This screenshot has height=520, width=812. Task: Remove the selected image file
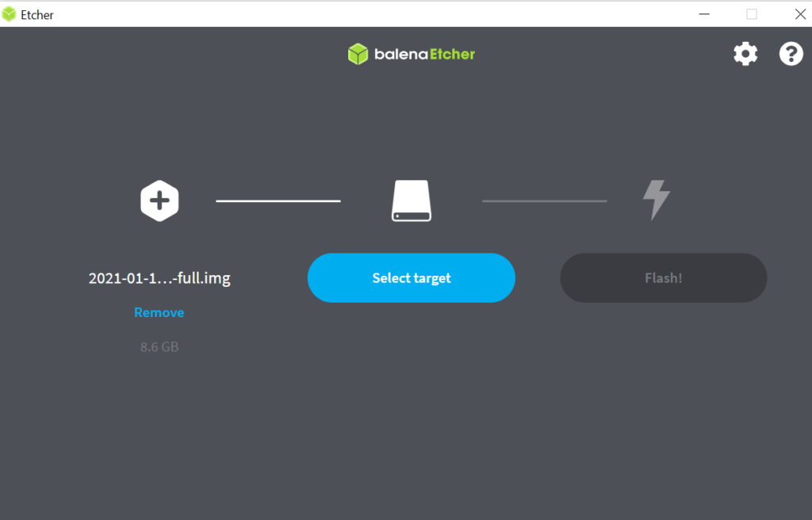click(159, 312)
